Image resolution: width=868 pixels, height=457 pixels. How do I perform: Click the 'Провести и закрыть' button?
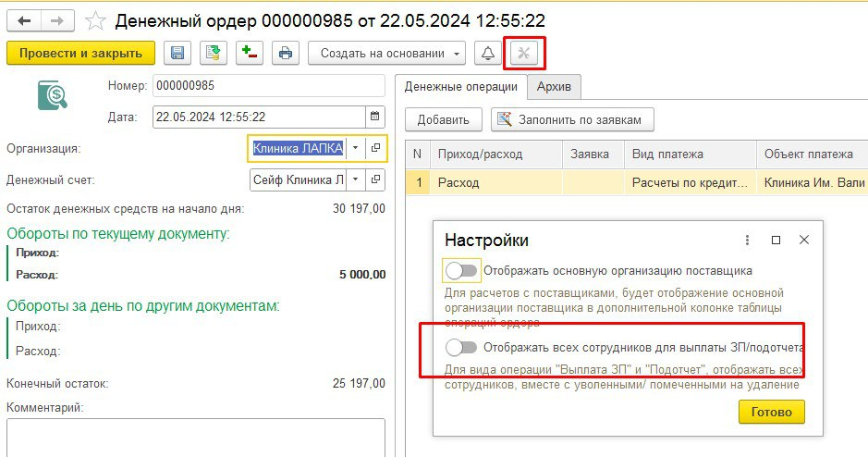(x=80, y=53)
